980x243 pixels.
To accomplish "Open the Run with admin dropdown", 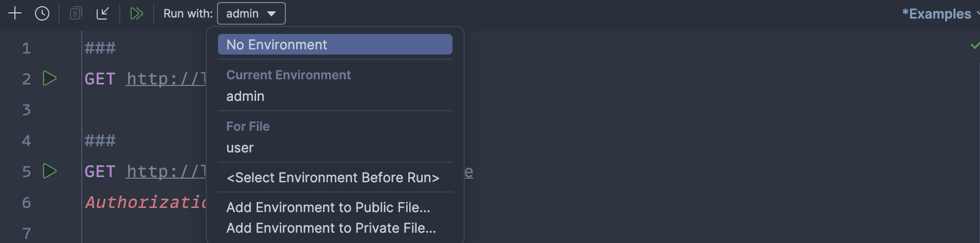I will click(x=251, y=13).
